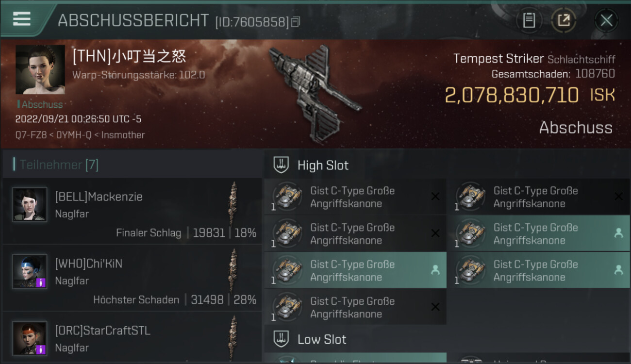Screen dimensions: 631x364
Task: Share the kill report via export icon
Action: [x=564, y=20]
